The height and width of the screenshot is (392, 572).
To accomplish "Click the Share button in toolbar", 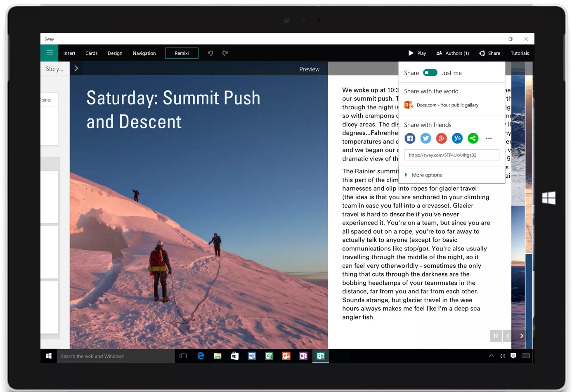I will 489,53.
